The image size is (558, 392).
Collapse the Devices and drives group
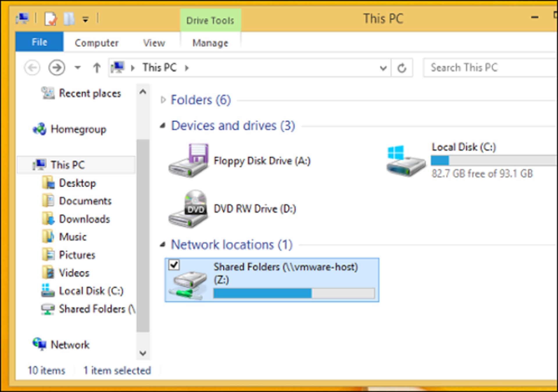point(163,126)
